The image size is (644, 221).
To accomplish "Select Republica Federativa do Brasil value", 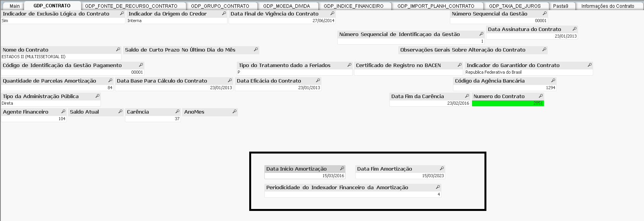I will (529, 72).
